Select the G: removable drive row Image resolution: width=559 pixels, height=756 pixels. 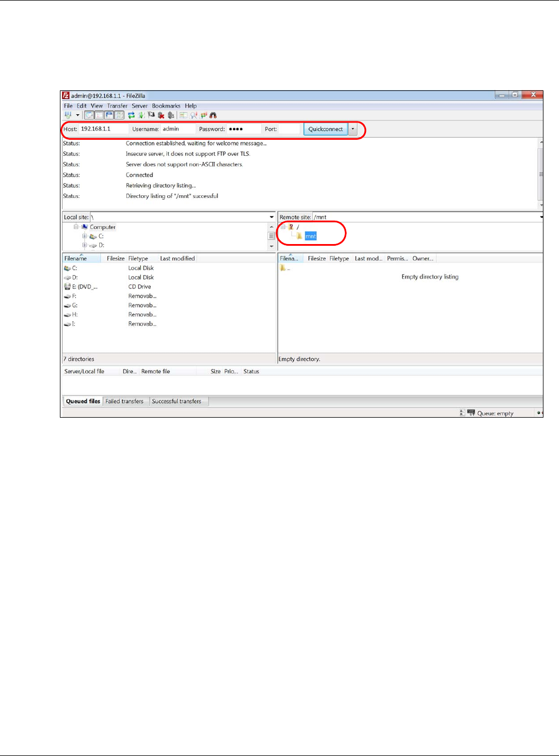[169, 306]
